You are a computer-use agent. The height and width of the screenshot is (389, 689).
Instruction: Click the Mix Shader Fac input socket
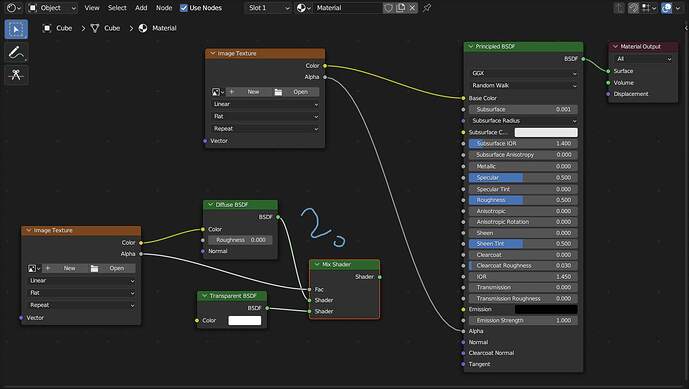[x=309, y=289]
